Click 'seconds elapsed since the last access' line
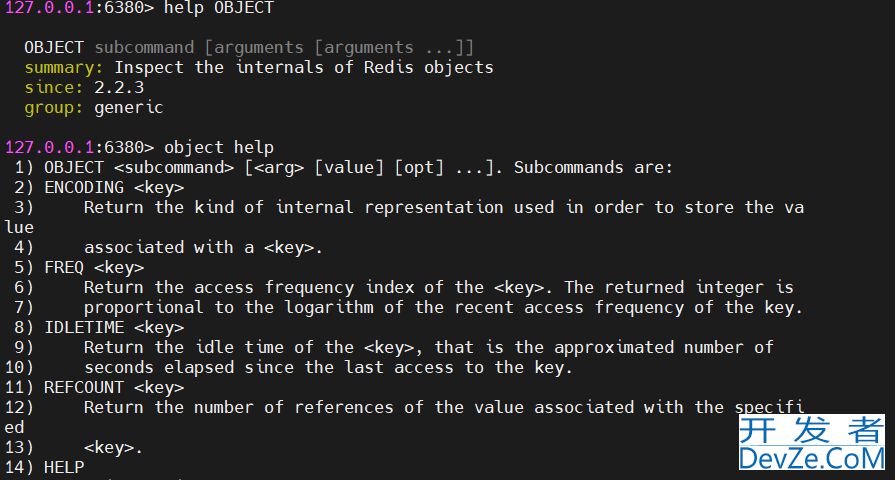The width and height of the screenshot is (895, 480). (x=268, y=367)
